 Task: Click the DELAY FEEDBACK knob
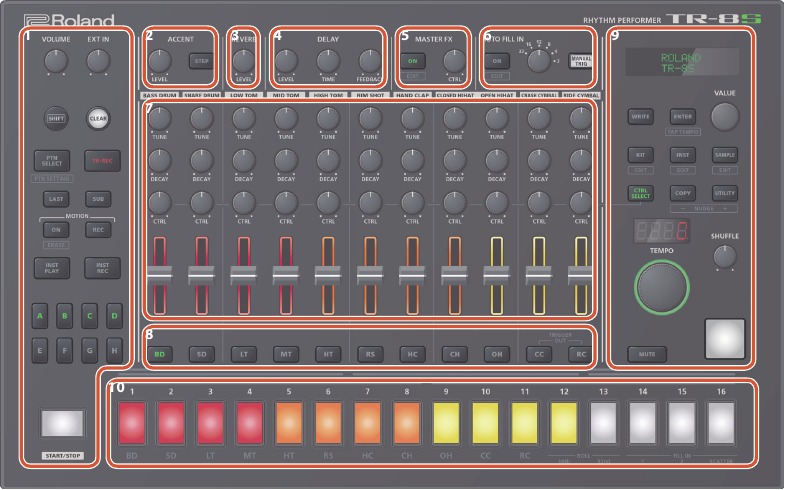point(370,61)
